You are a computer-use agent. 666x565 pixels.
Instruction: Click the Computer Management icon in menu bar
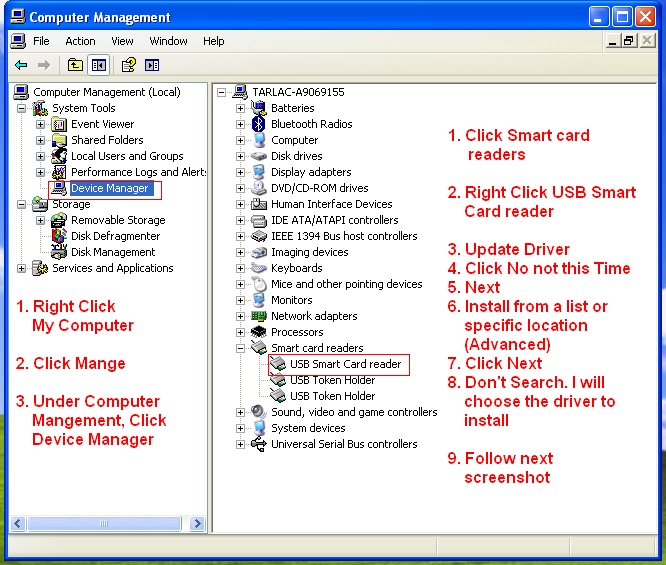click(18, 41)
